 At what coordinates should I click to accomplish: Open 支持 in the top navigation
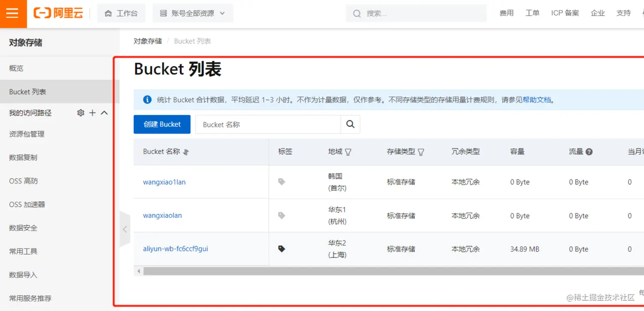pos(624,13)
